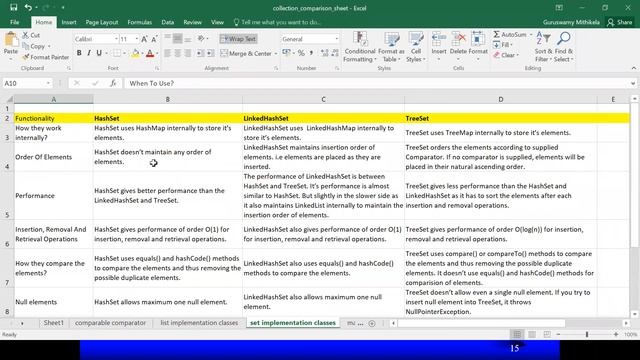The width and height of the screenshot is (640, 360).
Task: Click Increase Decimal icon
Action: [325, 53]
